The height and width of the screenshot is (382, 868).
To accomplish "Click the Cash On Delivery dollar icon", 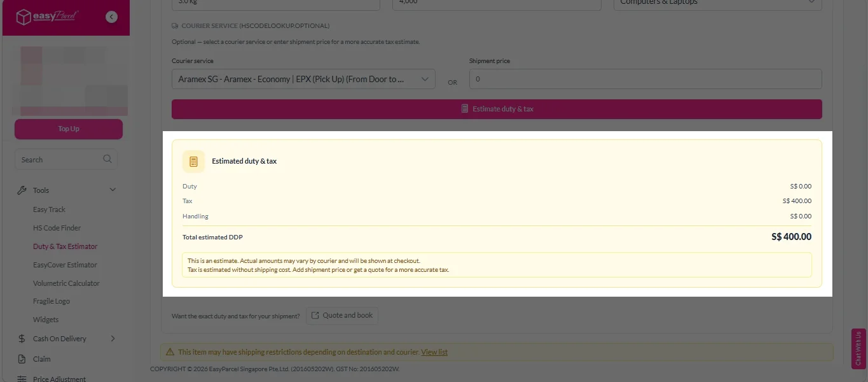I will [x=22, y=339].
